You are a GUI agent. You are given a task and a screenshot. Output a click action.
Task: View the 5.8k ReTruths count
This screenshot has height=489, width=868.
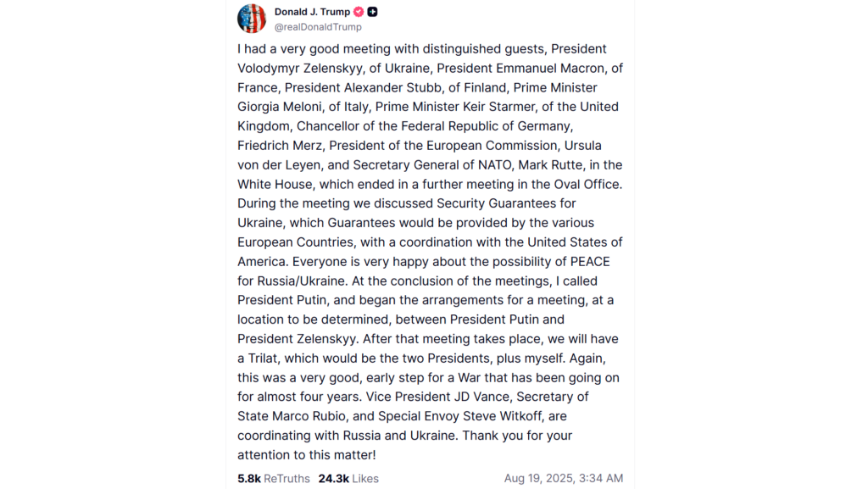(274, 479)
